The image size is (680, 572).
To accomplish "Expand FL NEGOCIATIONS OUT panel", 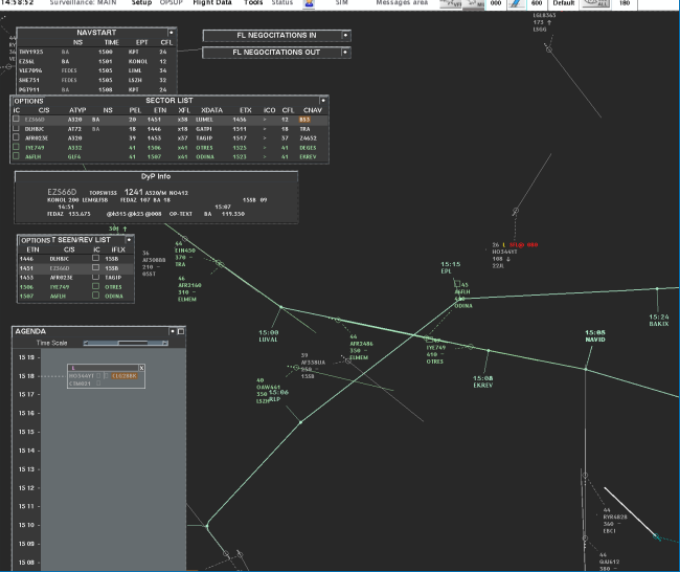I will tap(345, 52).
